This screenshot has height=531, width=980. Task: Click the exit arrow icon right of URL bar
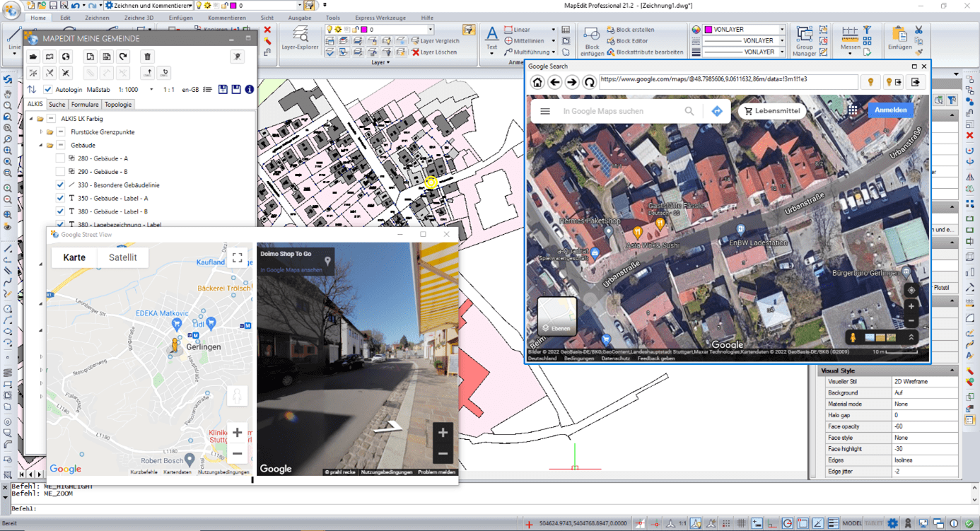click(x=916, y=82)
